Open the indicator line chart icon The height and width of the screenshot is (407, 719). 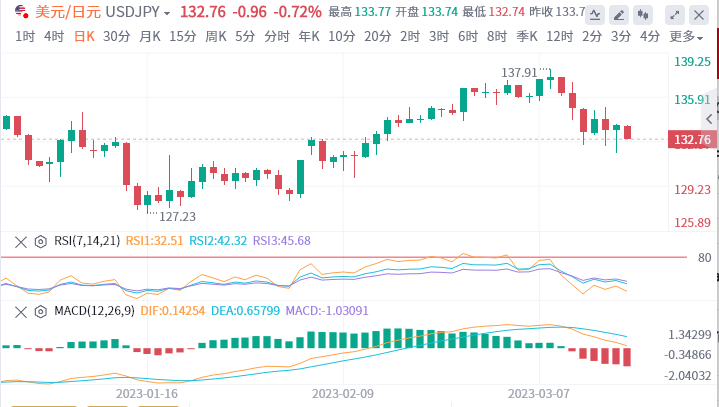(595, 15)
